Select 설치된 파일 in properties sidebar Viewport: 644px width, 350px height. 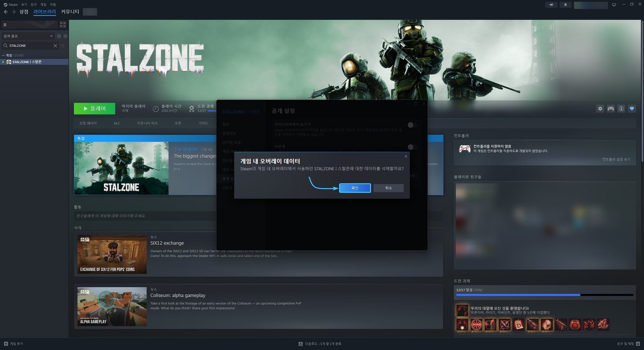pyautogui.click(x=231, y=143)
